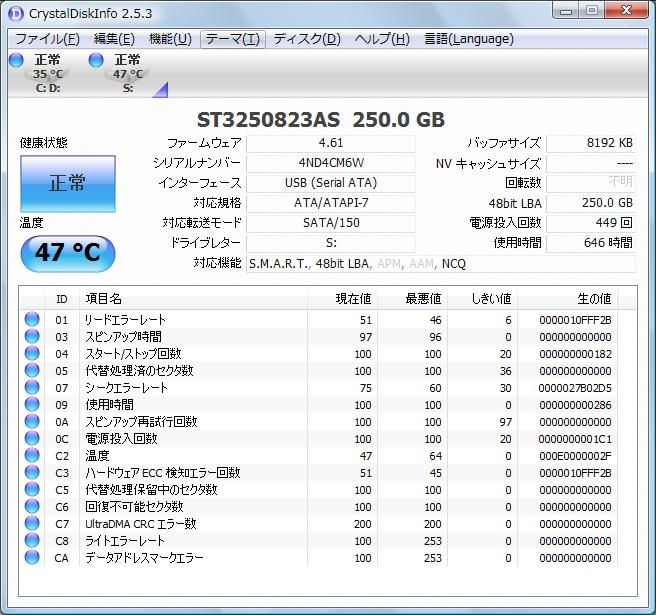This screenshot has width=656, height=615.
Task: Open the ファイル(F) menu
Action: pos(47,39)
